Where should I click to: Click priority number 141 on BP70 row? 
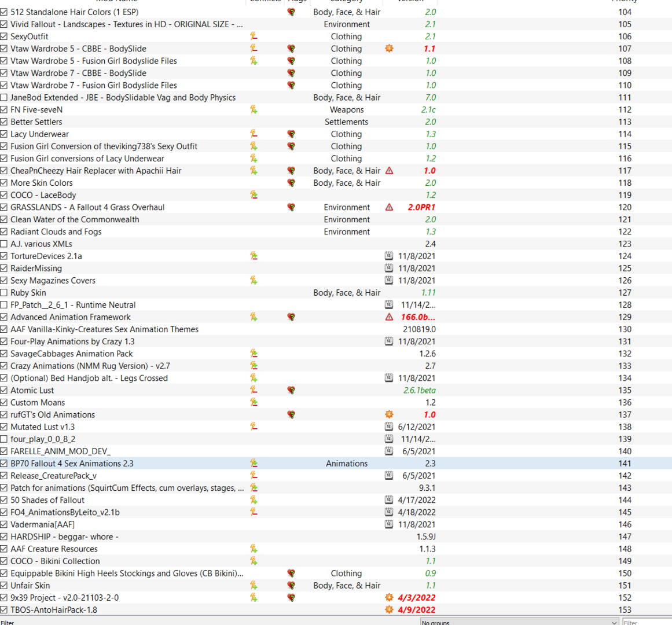pyautogui.click(x=625, y=464)
